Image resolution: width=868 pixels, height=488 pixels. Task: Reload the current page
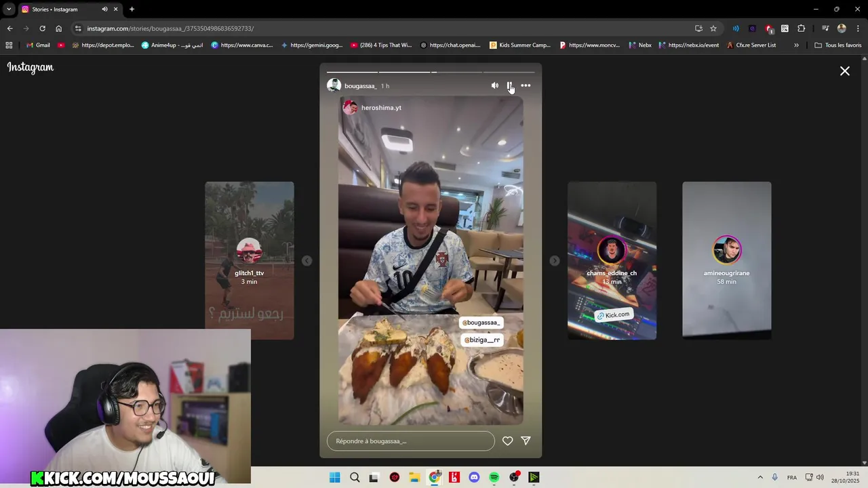coord(42,28)
